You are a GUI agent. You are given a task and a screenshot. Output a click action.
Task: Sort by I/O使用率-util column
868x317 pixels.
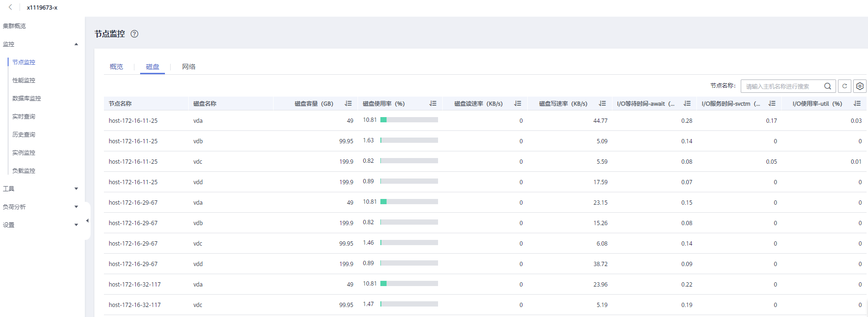(857, 103)
